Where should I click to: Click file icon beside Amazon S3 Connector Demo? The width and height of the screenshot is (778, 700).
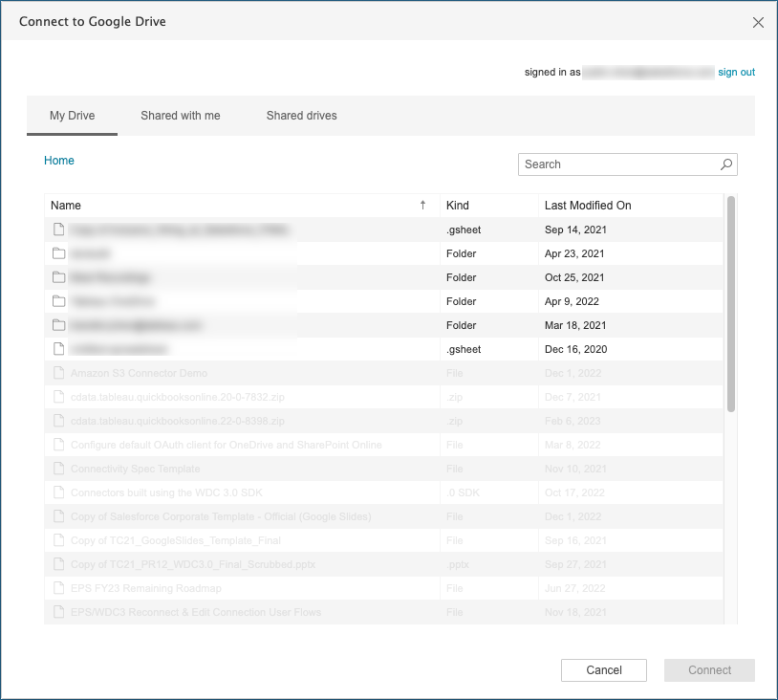click(x=58, y=373)
